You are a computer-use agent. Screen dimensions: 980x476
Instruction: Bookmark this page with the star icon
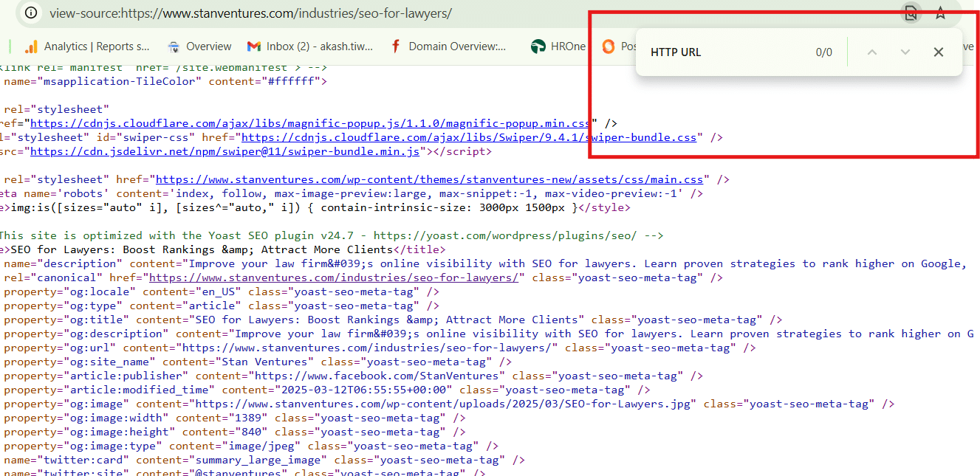click(x=940, y=13)
